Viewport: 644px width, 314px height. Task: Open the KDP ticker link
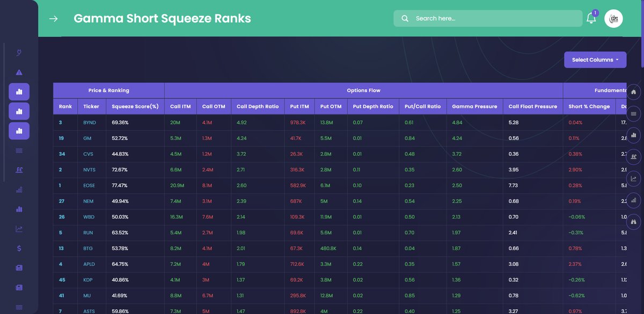click(89, 280)
